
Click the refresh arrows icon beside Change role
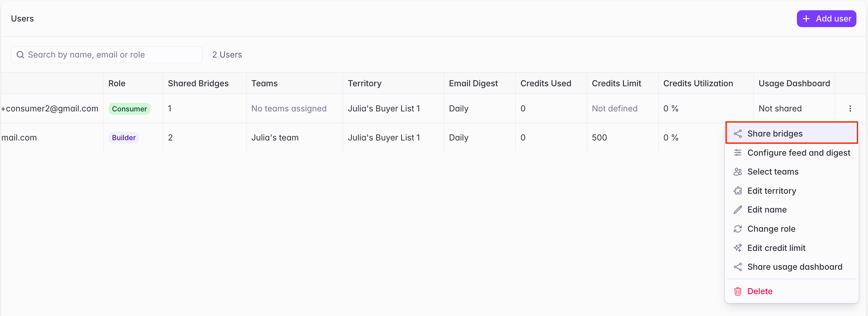738,229
